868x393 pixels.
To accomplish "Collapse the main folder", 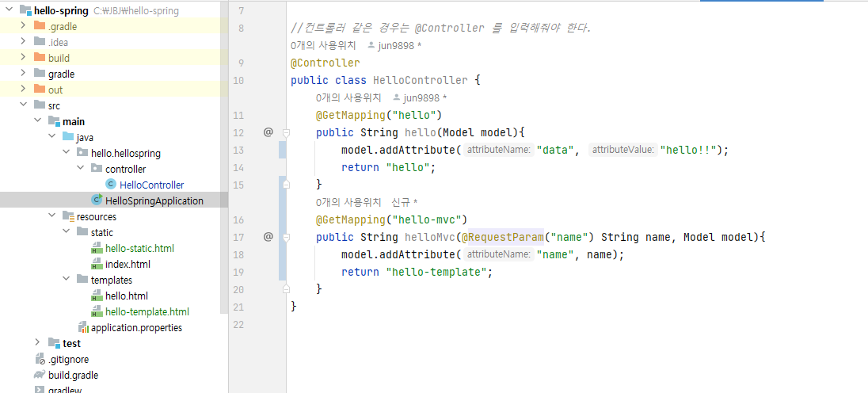I will (x=37, y=121).
